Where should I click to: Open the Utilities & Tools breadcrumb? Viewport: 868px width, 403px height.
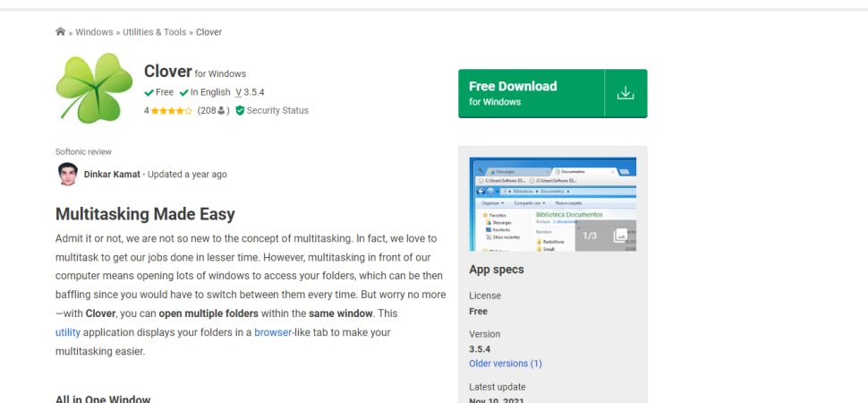point(155,32)
